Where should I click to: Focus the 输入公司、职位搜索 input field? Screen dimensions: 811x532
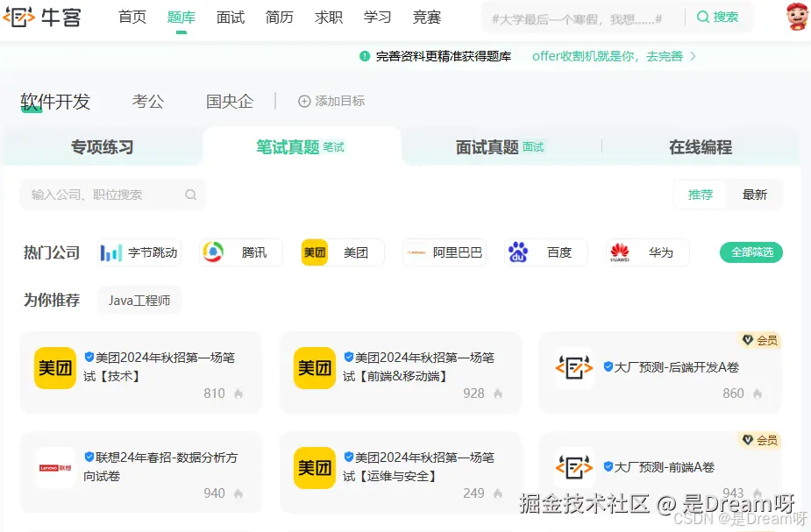tap(113, 195)
